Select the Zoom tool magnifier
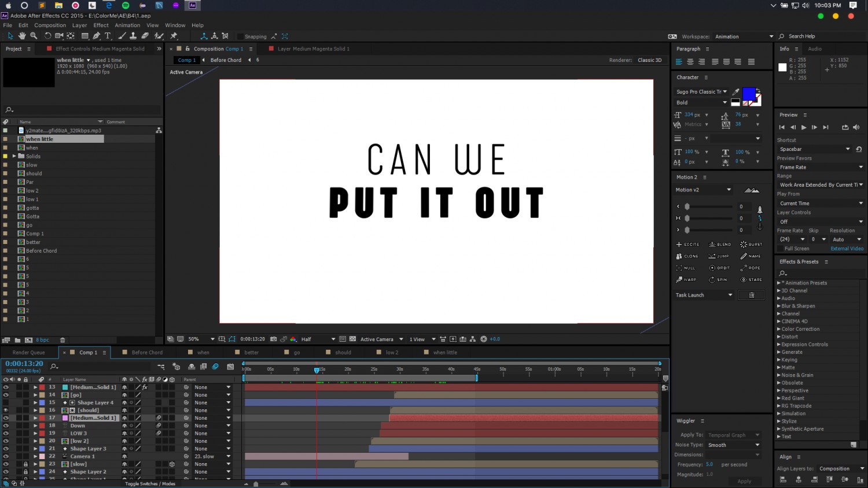 pos(34,36)
